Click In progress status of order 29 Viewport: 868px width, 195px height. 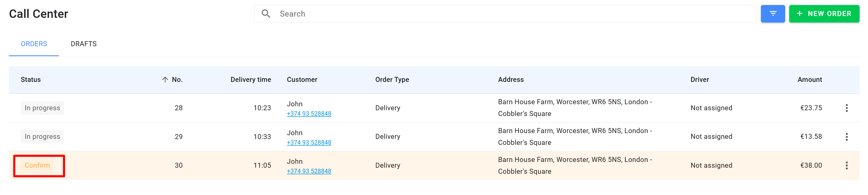click(x=42, y=137)
